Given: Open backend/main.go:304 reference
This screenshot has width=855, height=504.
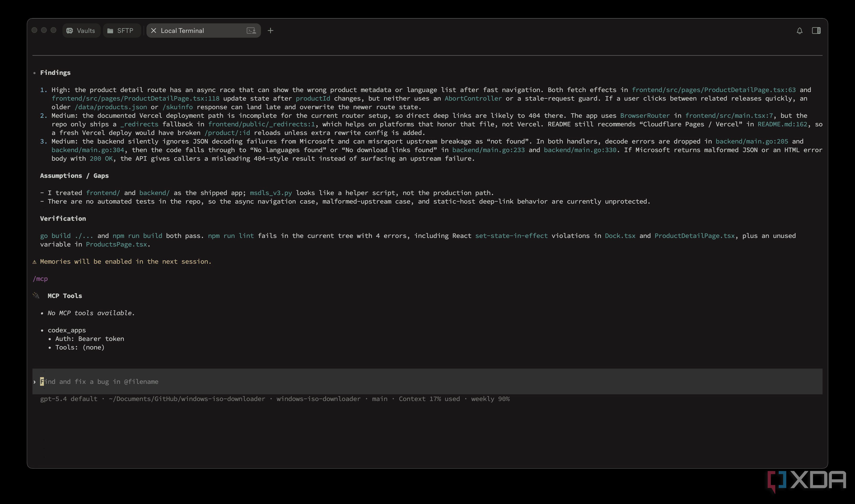Looking at the screenshot, I should tap(88, 150).
